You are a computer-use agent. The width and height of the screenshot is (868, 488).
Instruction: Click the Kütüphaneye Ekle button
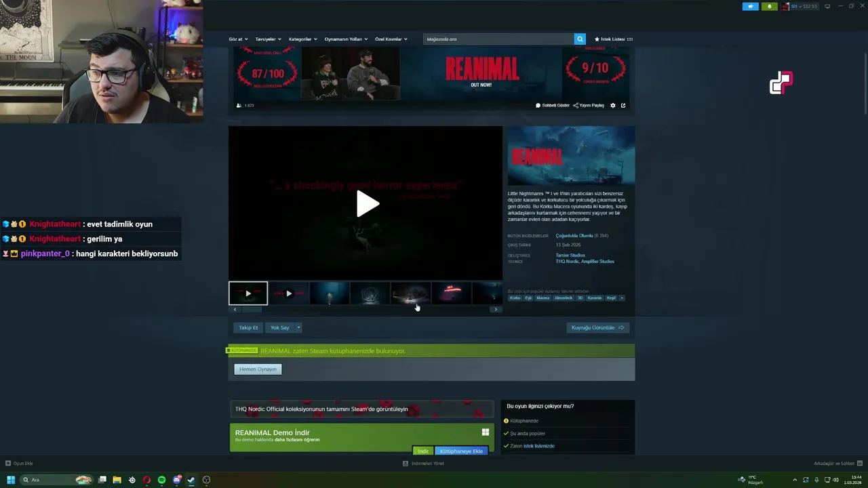pyautogui.click(x=461, y=451)
